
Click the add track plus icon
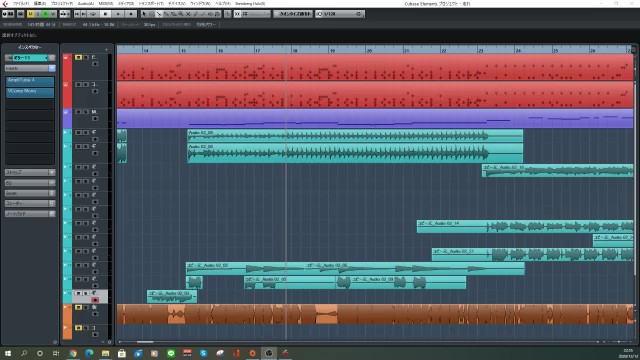click(106, 50)
